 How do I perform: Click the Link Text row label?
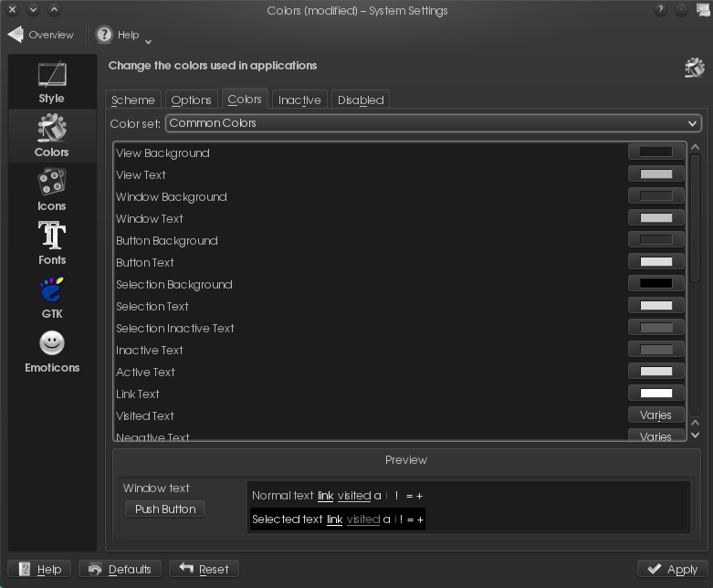(138, 394)
